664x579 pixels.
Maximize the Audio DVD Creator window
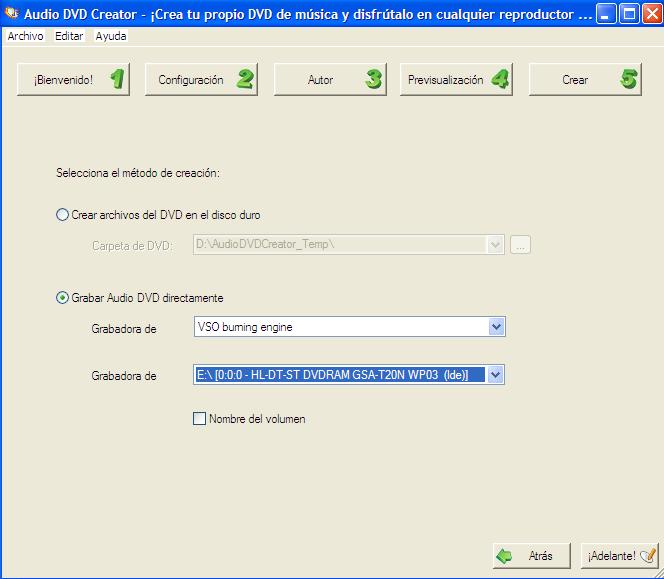click(629, 14)
